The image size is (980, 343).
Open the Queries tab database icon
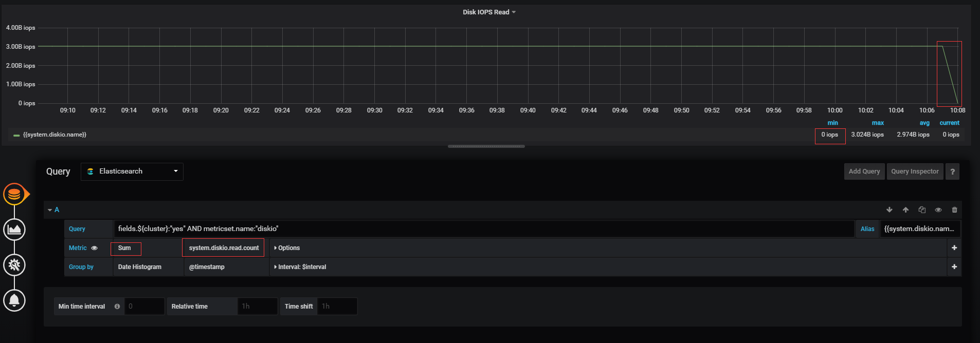[x=14, y=195]
